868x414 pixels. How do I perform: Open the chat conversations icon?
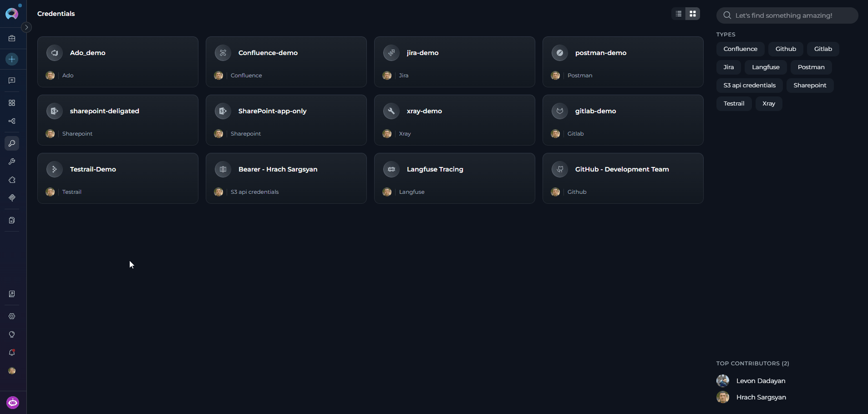tap(12, 81)
